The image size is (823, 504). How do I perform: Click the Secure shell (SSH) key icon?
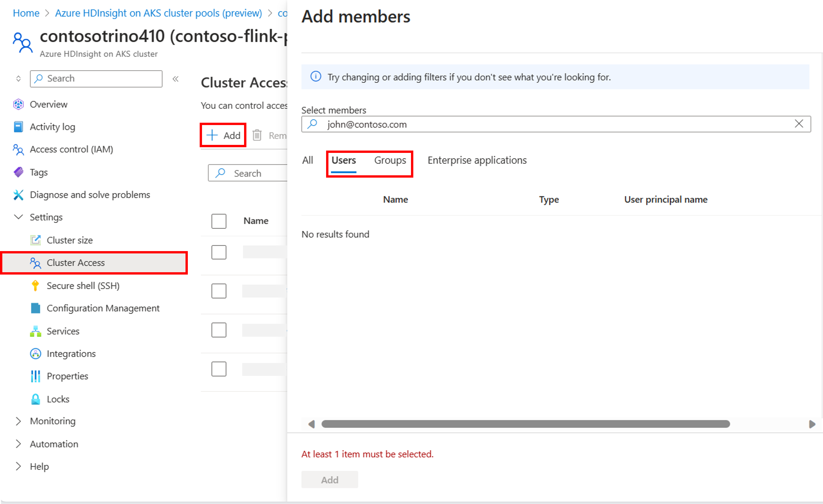pos(35,286)
